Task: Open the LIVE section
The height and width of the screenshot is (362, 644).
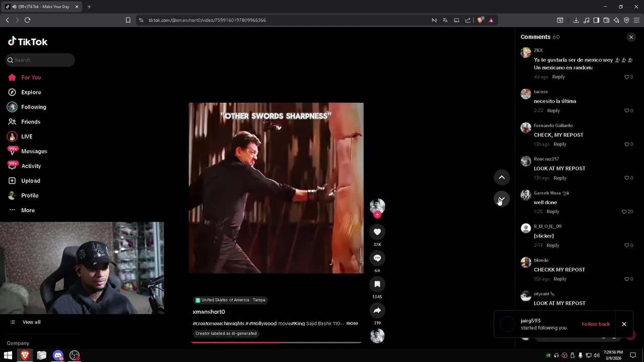Action: pos(26,137)
